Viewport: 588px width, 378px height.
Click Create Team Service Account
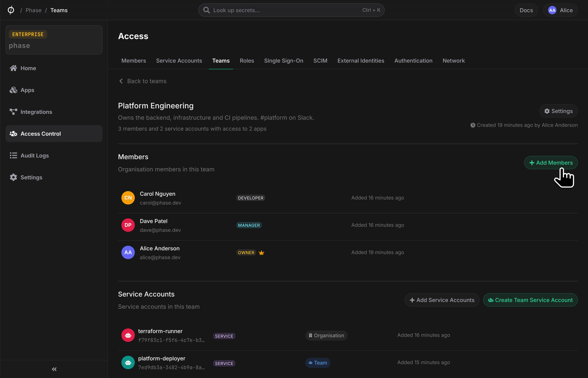[530, 300]
